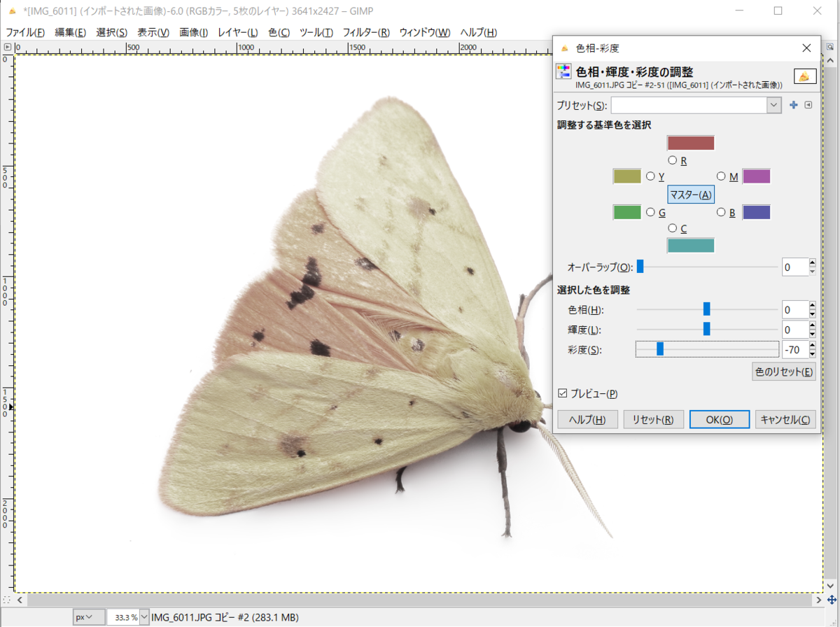Click the 色のリセット(E) button
The width and height of the screenshot is (840, 627).
[784, 372]
